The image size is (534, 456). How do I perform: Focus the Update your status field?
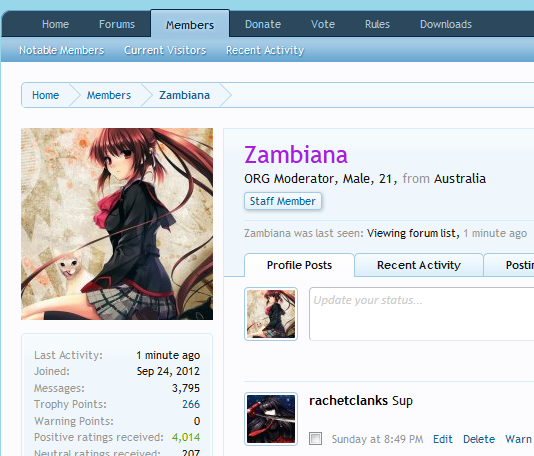tap(422, 314)
